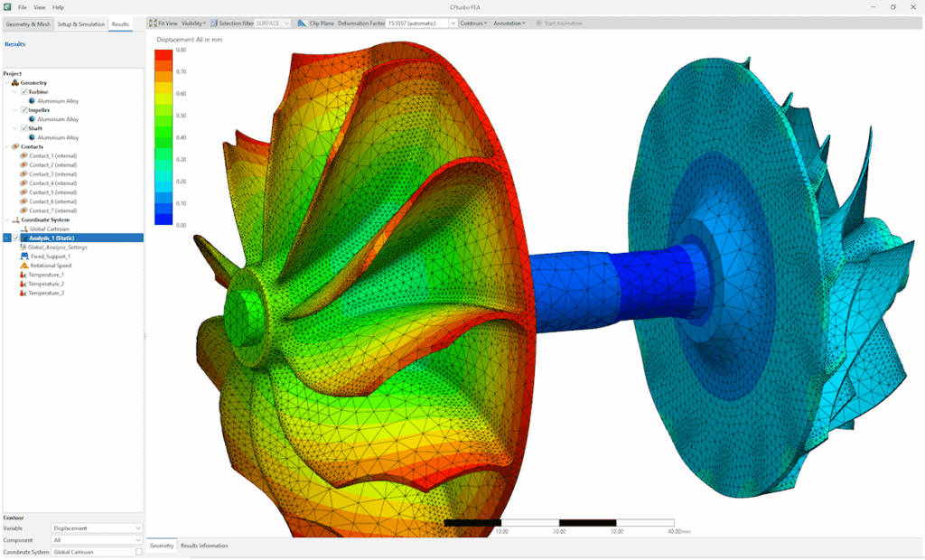Open the Results Information tab

[x=204, y=546]
